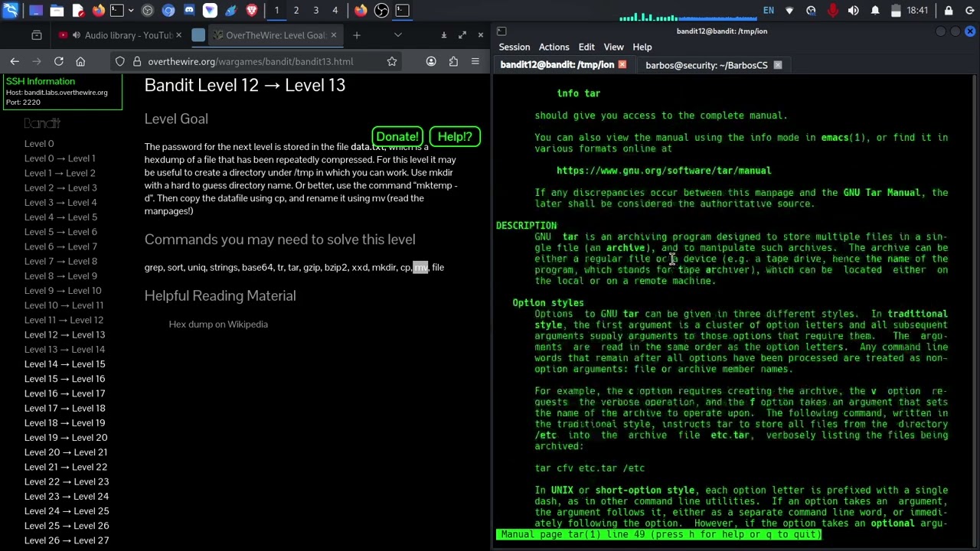980x551 pixels.
Task: Switch to workspace 4
Action: 335,11
